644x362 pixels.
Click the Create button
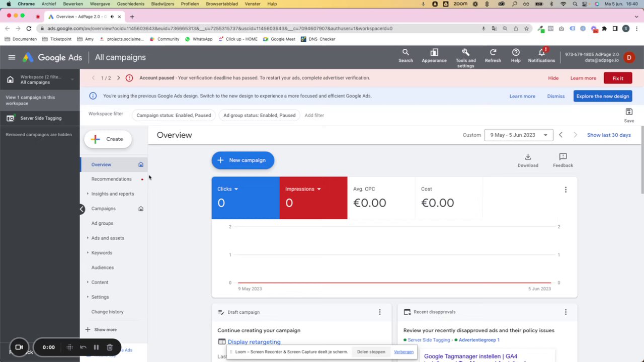click(108, 139)
